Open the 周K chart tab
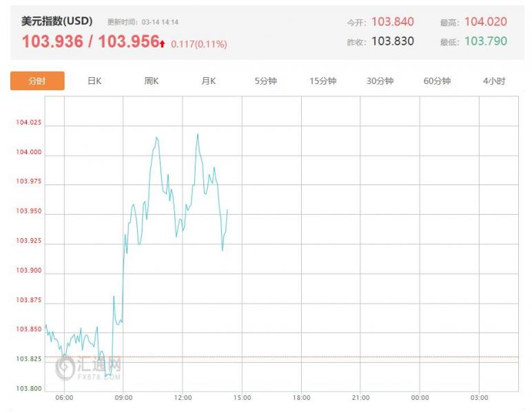The width and height of the screenshot is (532, 413). [x=152, y=81]
